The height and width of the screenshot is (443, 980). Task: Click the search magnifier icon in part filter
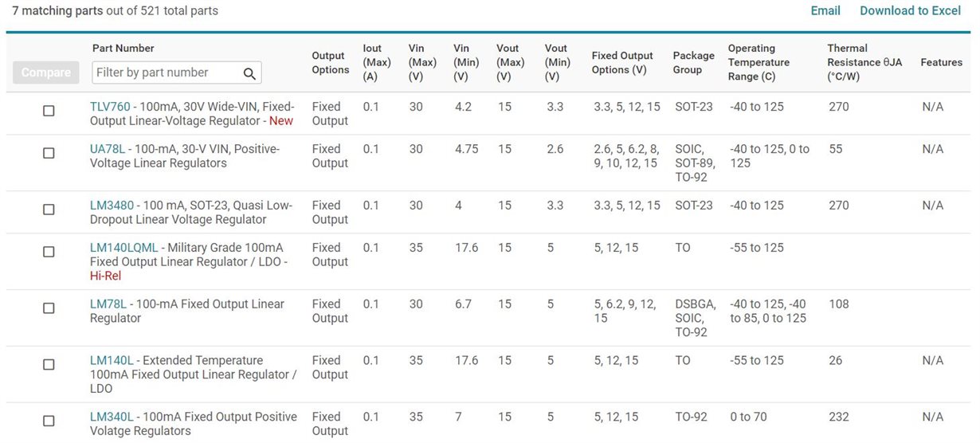tap(249, 73)
